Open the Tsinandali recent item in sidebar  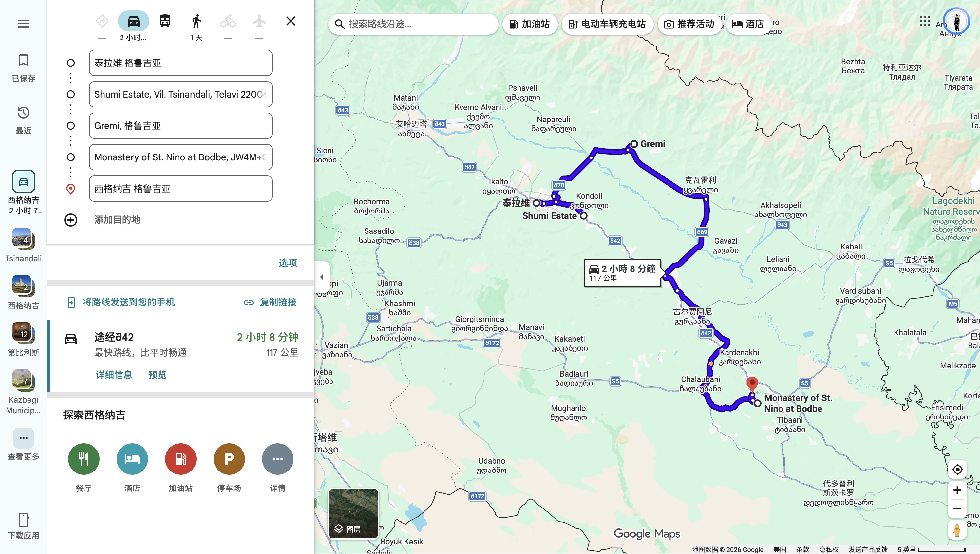pos(23,246)
